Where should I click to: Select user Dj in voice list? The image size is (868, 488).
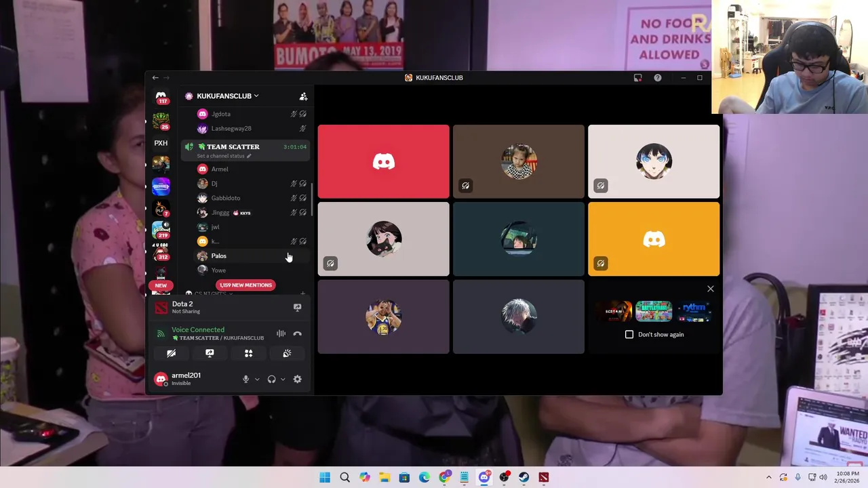tap(252, 184)
